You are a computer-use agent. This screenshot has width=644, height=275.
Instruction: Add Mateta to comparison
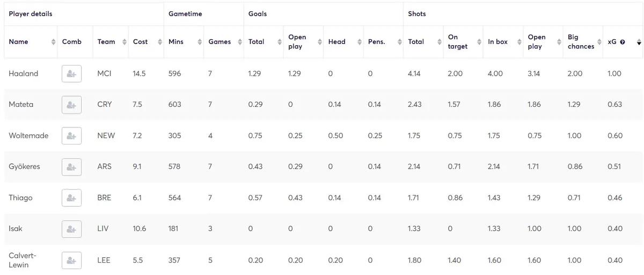pyautogui.click(x=71, y=105)
